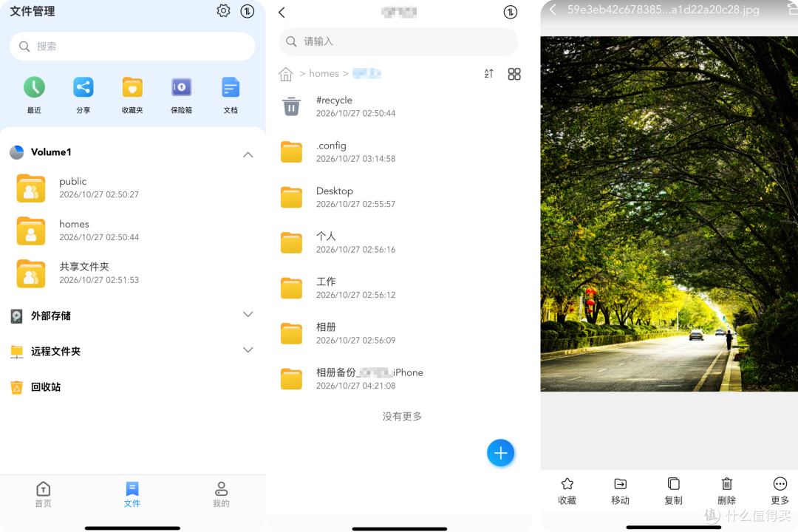The image size is (798, 532).
Task: Tap the 请输入 search field
Action: [x=398, y=41]
